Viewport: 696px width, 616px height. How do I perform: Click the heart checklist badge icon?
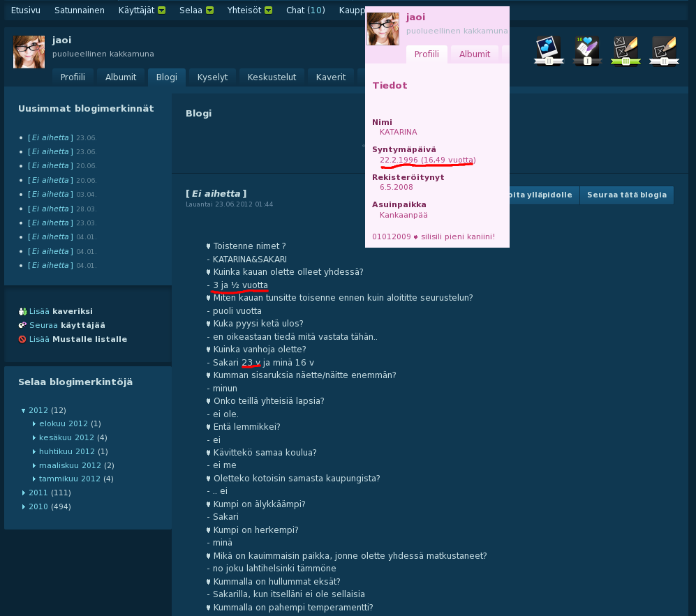click(x=587, y=51)
